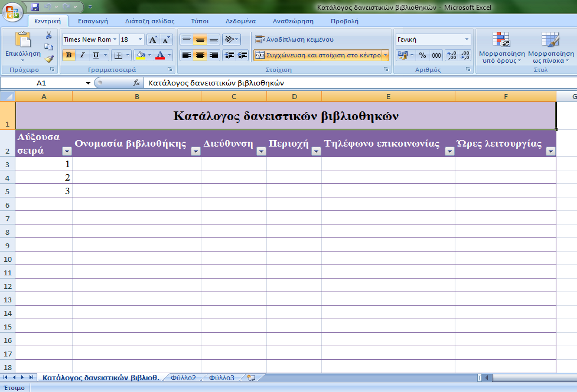Open filter dropdown for Αύξουσα σειρά
Screen dimensions: 577x392
point(67,151)
